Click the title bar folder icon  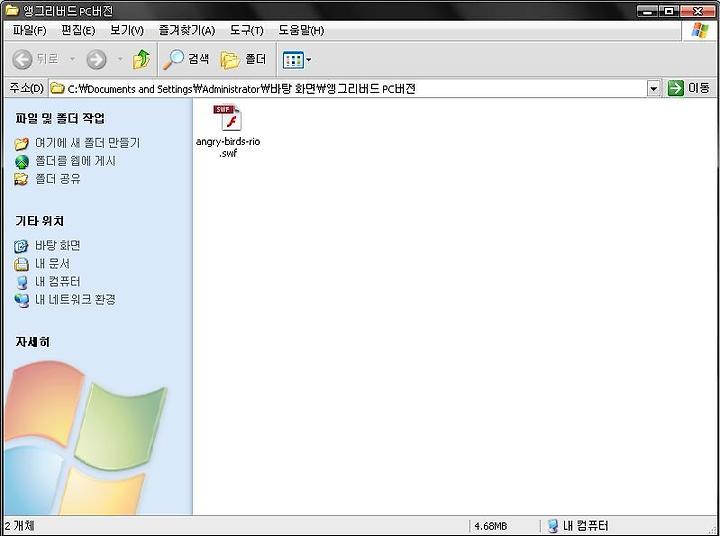(x=11, y=10)
